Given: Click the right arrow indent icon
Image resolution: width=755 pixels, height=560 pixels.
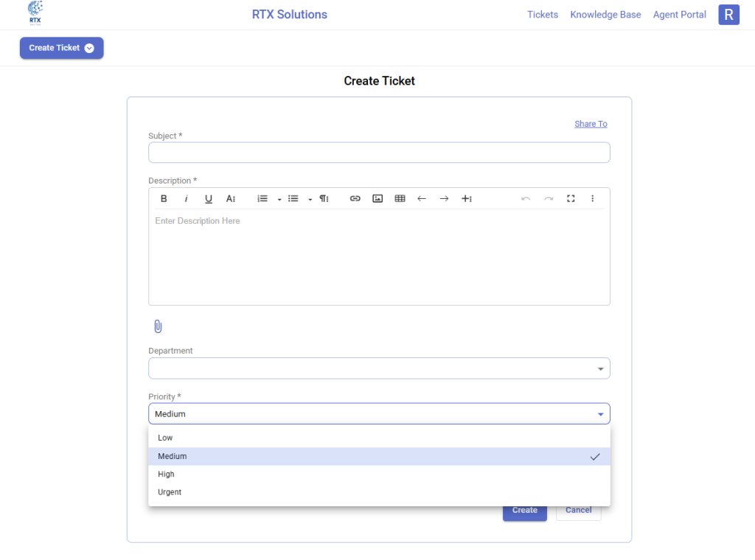Looking at the screenshot, I should pos(444,198).
